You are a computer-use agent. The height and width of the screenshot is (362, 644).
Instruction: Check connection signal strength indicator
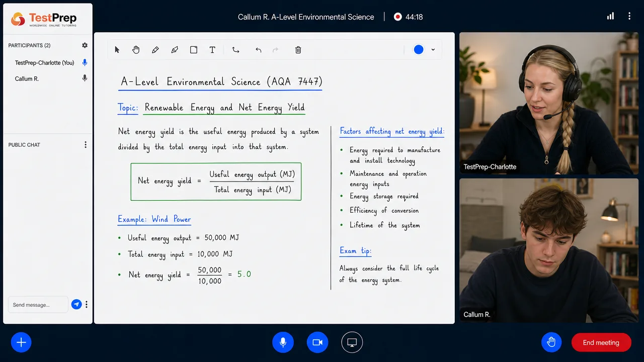(x=610, y=16)
